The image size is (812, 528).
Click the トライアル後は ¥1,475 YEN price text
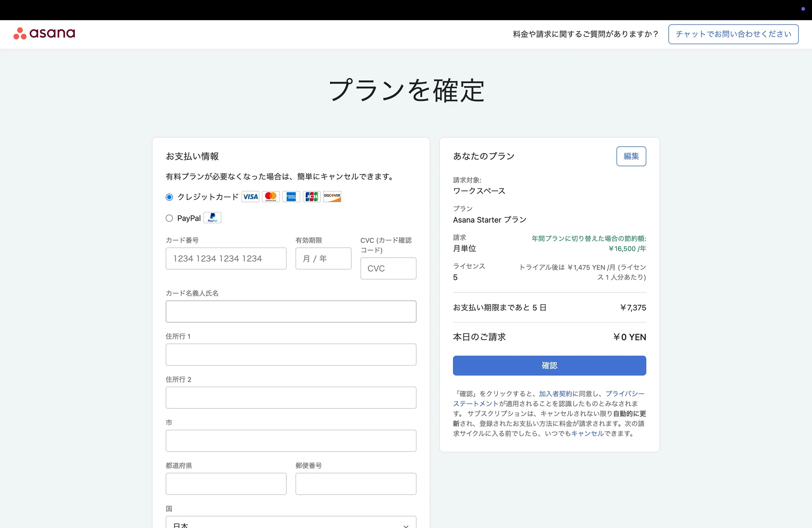(583, 272)
